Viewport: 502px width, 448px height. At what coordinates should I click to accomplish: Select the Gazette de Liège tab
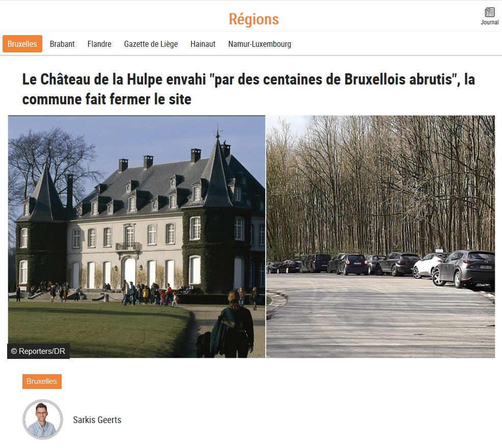click(x=151, y=44)
